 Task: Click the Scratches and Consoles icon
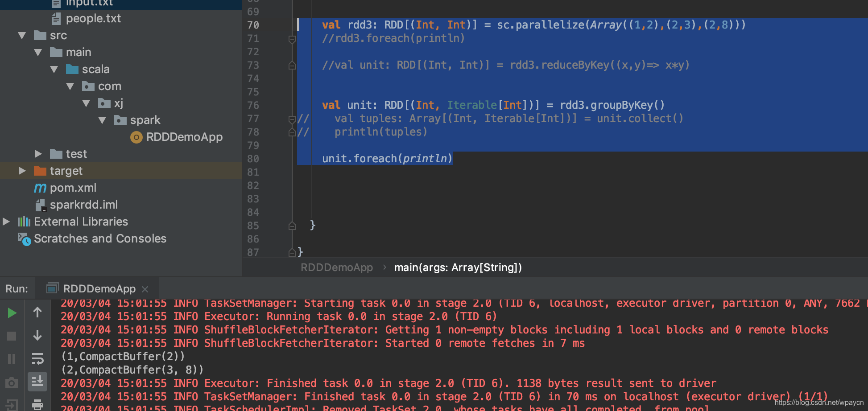(24, 239)
